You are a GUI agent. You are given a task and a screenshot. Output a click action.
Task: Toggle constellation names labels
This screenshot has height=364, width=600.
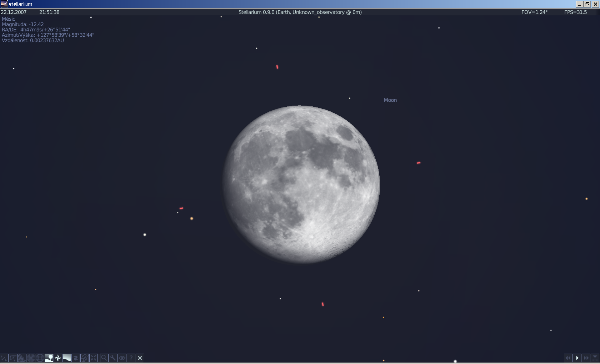pyautogui.click(x=13, y=358)
